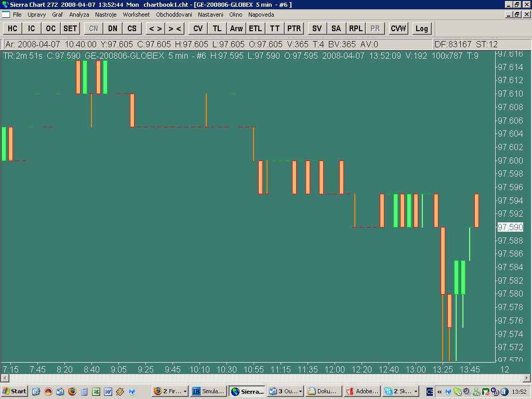532x399 pixels.
Task: Restore the inner chart window
Action: [517, 14]
